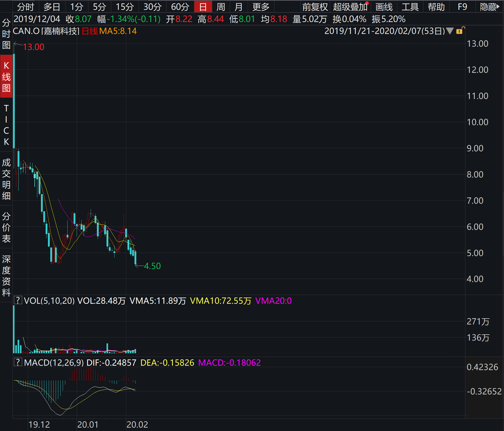Open 超级叠加 overlay feature
504x431 pixels.
(350, 7)
